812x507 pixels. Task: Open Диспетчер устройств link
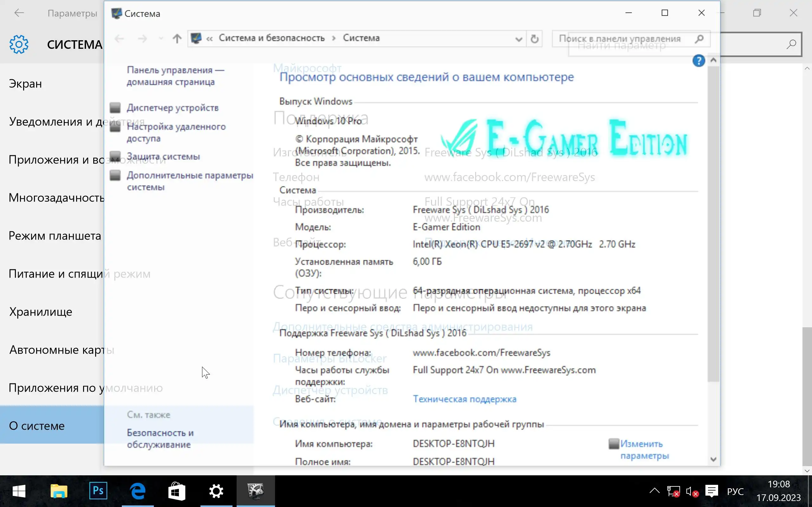pos(173,108)
